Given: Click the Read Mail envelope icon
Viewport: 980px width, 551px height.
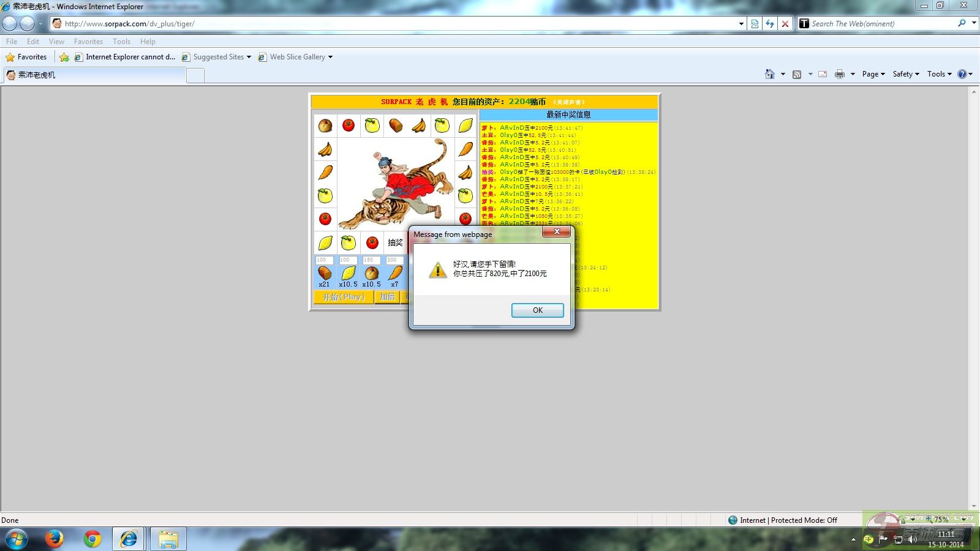Looking at the screenshot, I should 823,74.
